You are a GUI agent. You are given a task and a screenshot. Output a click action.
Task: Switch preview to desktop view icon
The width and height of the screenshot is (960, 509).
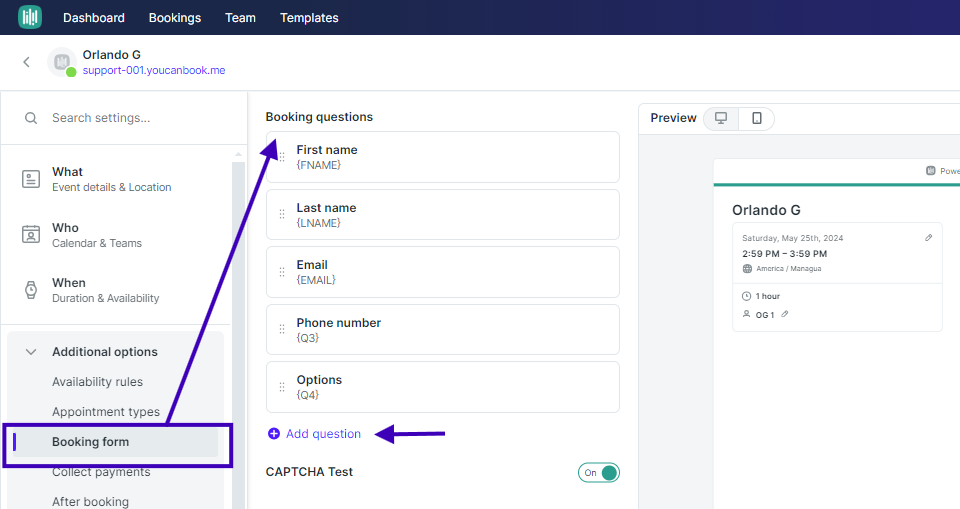point(721,118)
